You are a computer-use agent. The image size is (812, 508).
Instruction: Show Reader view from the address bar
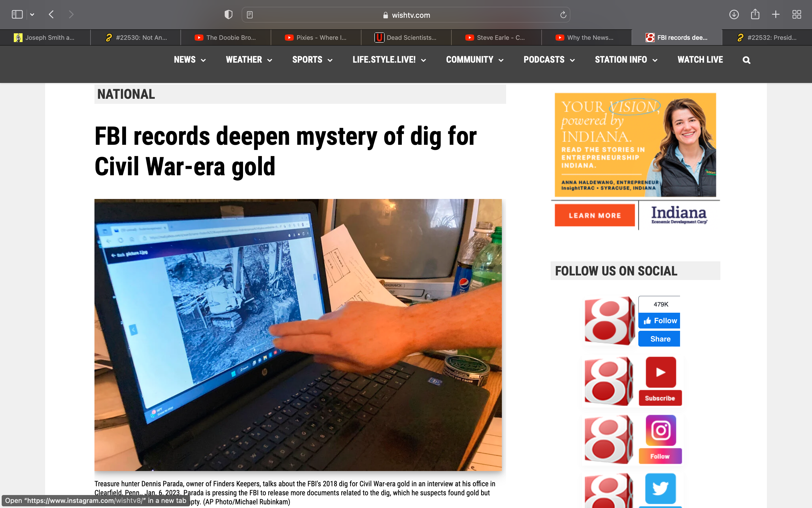[x=250, y=15]
